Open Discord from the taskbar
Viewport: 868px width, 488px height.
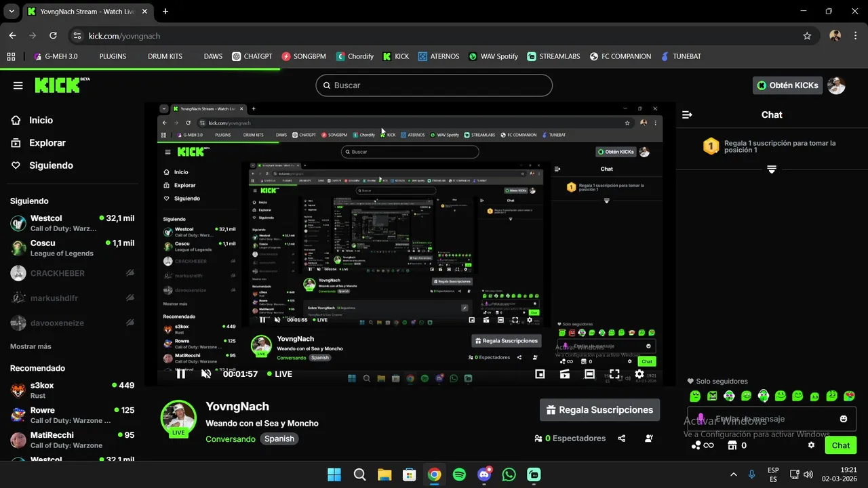click(x=484, y=474)
